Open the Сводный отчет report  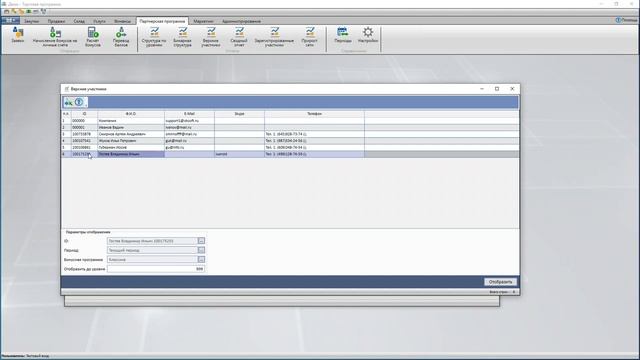pyautogui.click(x=239, y=37)
